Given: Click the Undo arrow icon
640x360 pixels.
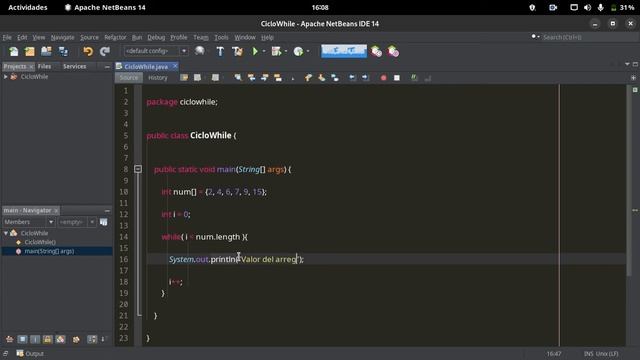Looking at the screenshot, I should (88, 51).
